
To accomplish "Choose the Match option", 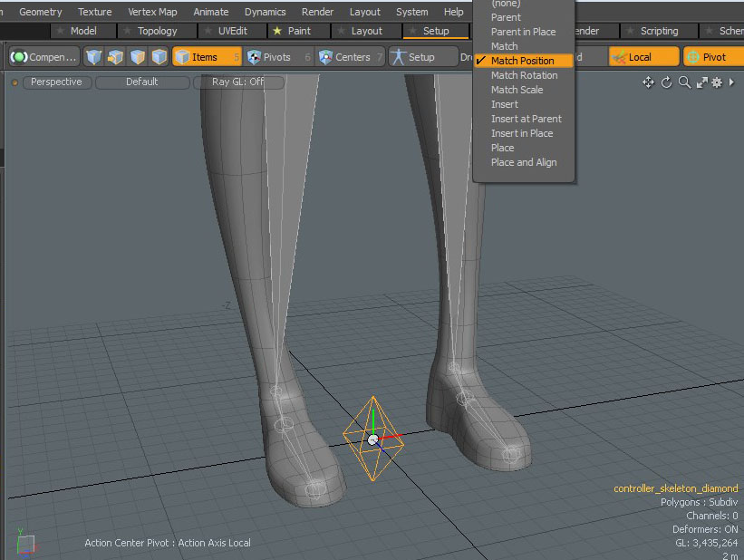I will [x=524, y=46].
